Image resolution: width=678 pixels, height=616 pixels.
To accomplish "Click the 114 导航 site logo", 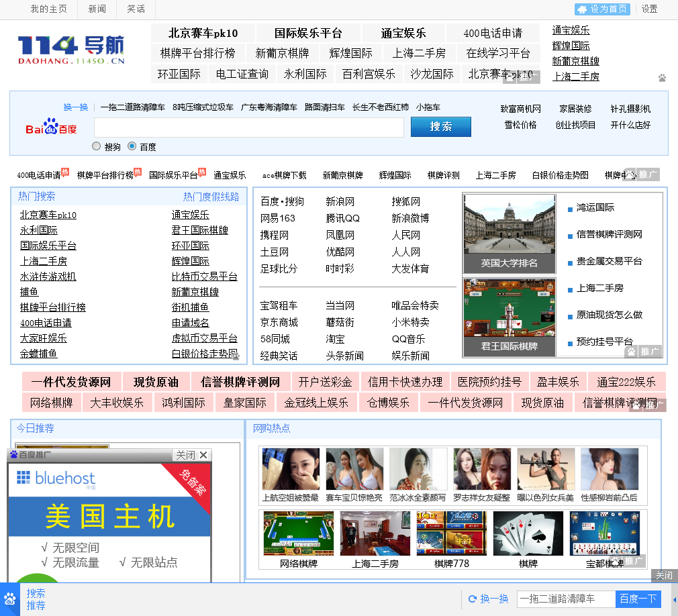I will click(71, 50).
